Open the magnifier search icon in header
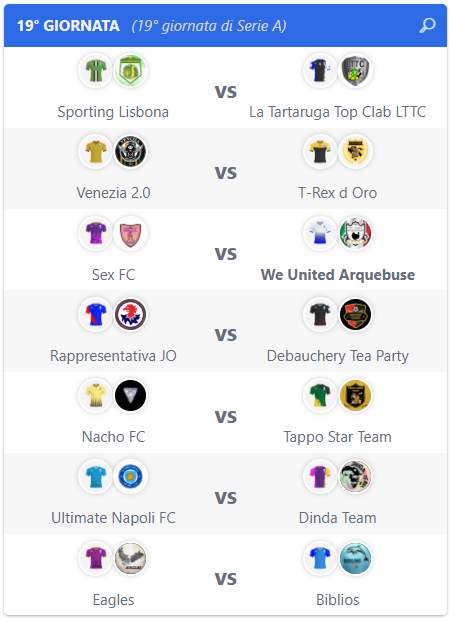 [x=428, y=26]
